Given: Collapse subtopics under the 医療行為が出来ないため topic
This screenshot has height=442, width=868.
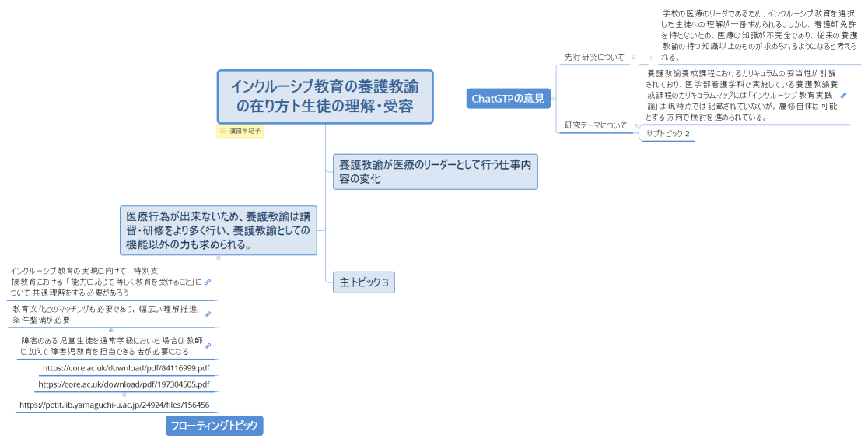Looking at the screenshot, I should coord(219,258).
